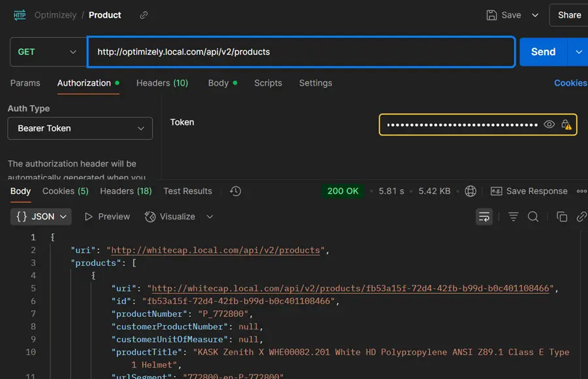Click the 5.42 KB response size

(434, 191)
